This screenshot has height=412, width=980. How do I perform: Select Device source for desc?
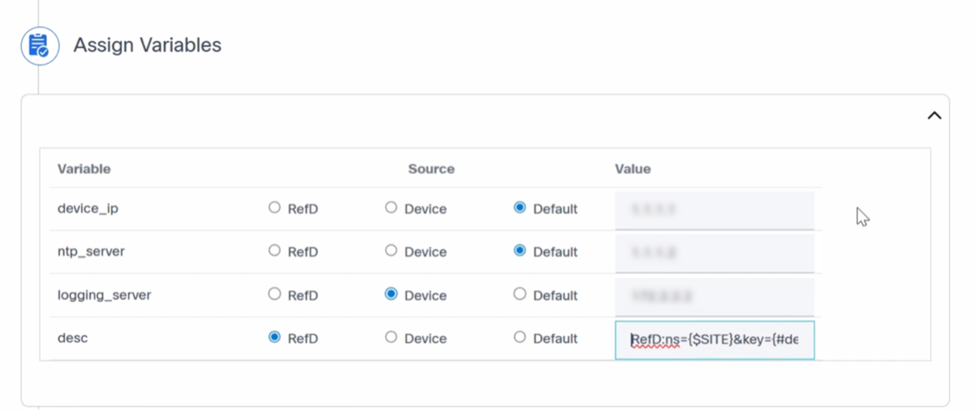click(x=391, y=337)
